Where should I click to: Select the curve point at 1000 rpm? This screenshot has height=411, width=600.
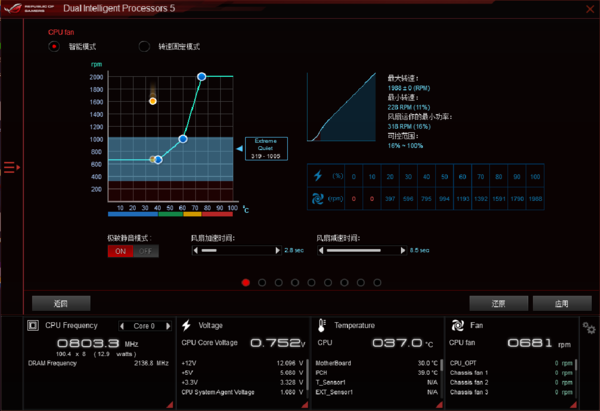[183, 139]
